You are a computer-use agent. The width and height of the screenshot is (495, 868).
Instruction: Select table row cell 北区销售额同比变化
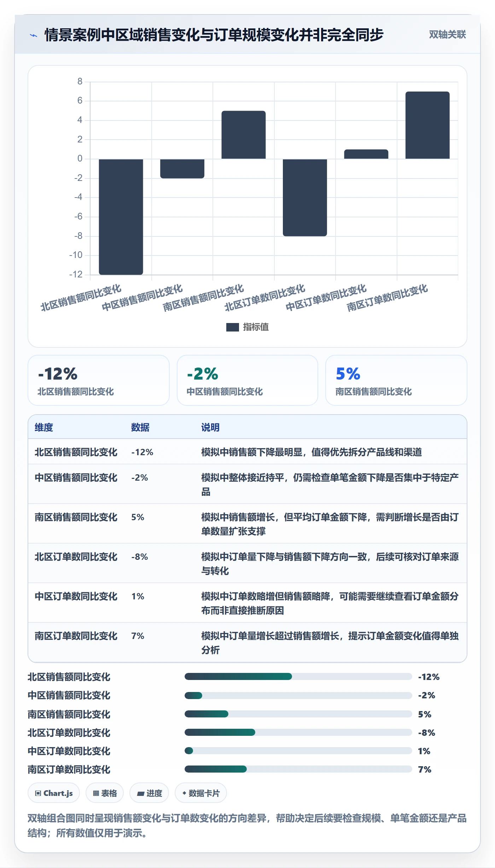(76, 452)
